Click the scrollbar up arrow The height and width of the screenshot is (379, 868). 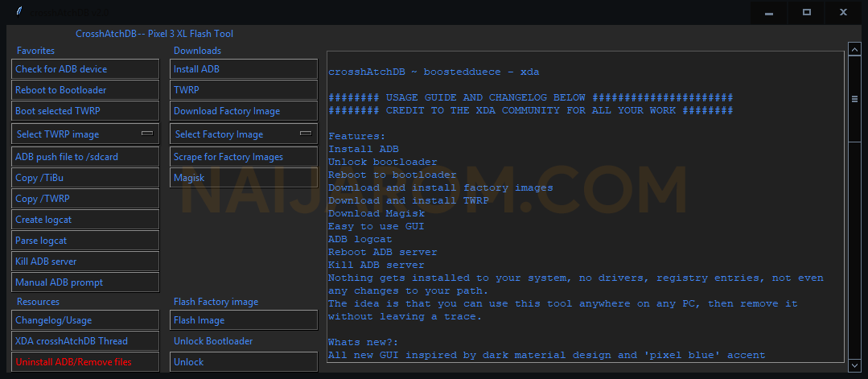click(854, 50)
